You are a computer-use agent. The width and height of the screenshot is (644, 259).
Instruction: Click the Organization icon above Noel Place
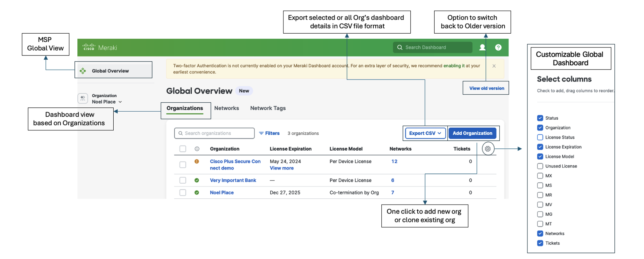pos(83,98)
